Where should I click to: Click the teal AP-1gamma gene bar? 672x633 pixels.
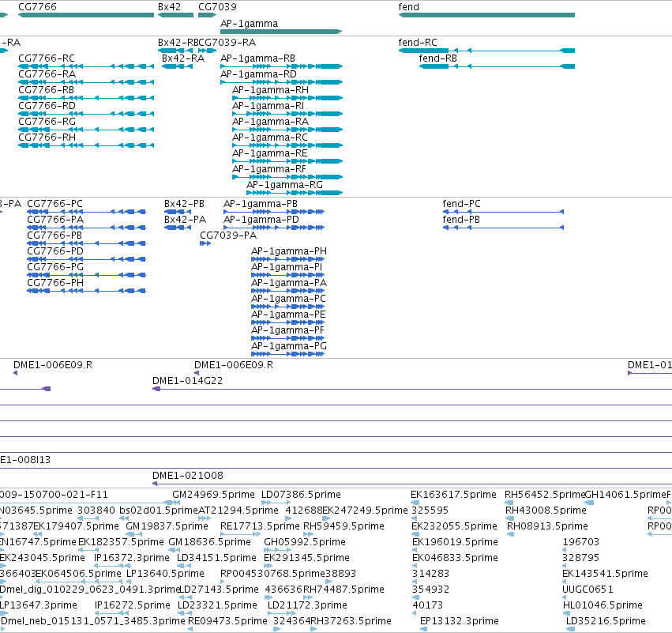point(281,32)
